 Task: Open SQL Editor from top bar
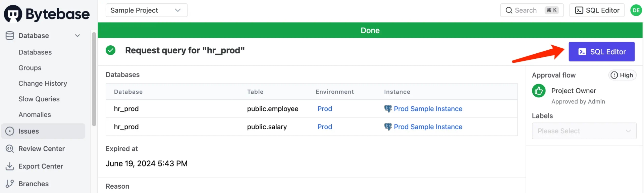tap(597, 10)
